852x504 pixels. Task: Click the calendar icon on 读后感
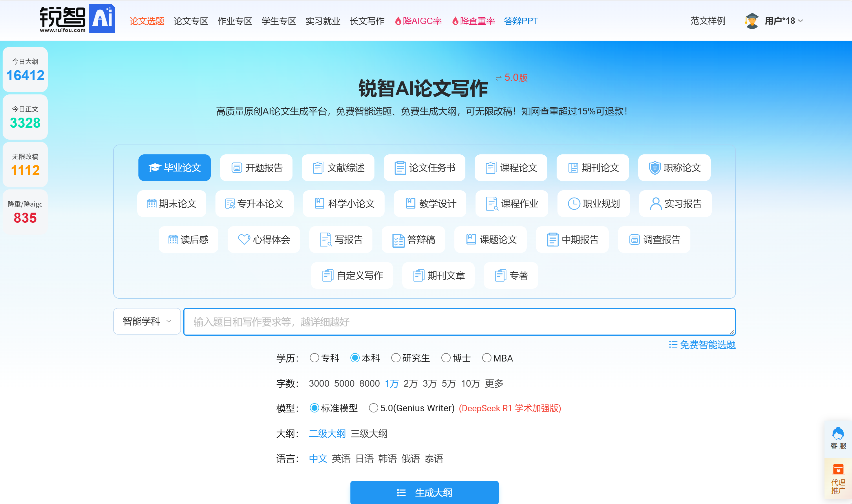(173, 240)
